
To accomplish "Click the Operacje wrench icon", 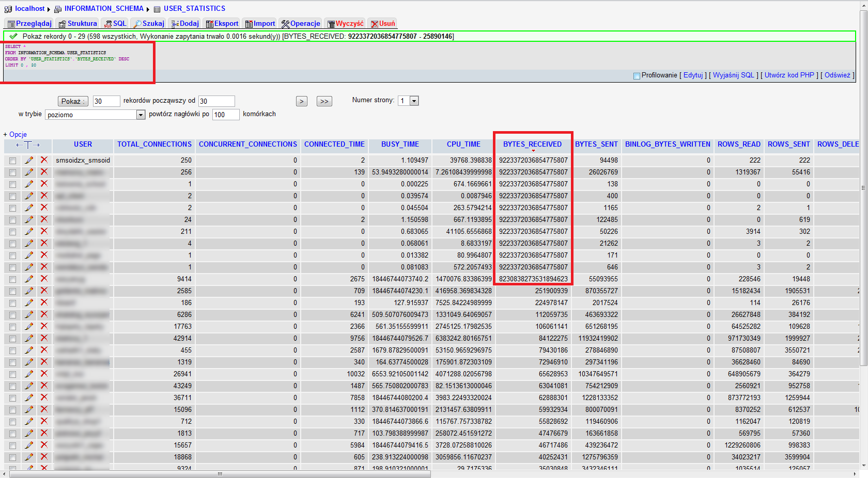I will 285,24.
